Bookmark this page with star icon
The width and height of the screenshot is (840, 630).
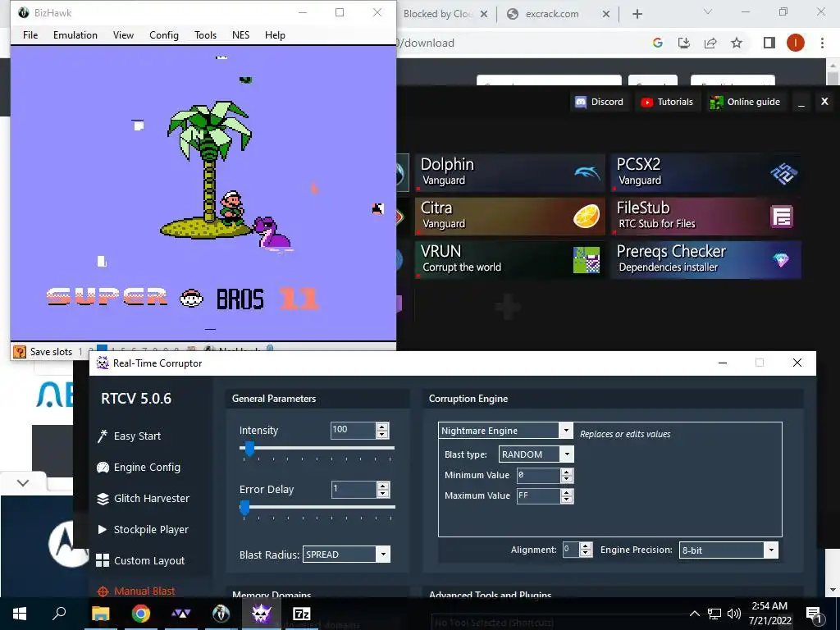(737, 43)
